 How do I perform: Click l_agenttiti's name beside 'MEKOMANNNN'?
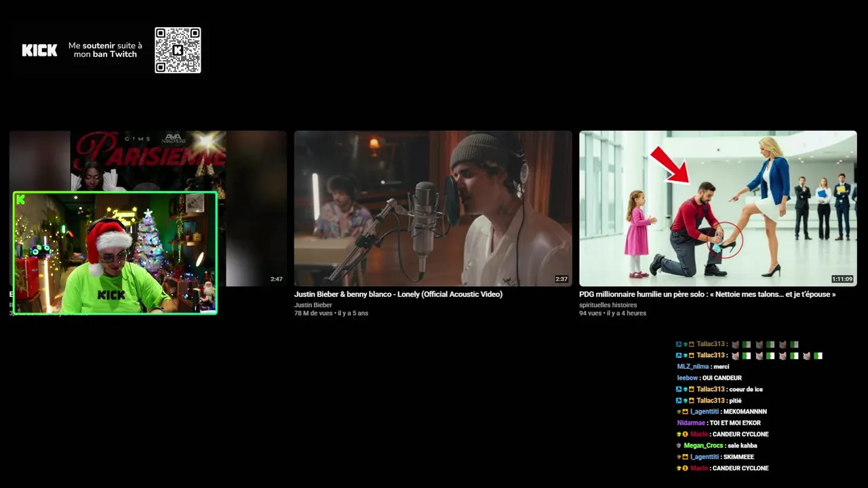click(705, 411)
